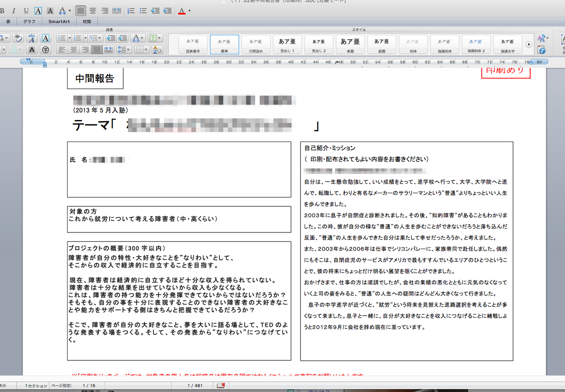The height and width of the screenshot is (392, 565).
Task: Select ribbon align right button
Action: coord(85,50)
